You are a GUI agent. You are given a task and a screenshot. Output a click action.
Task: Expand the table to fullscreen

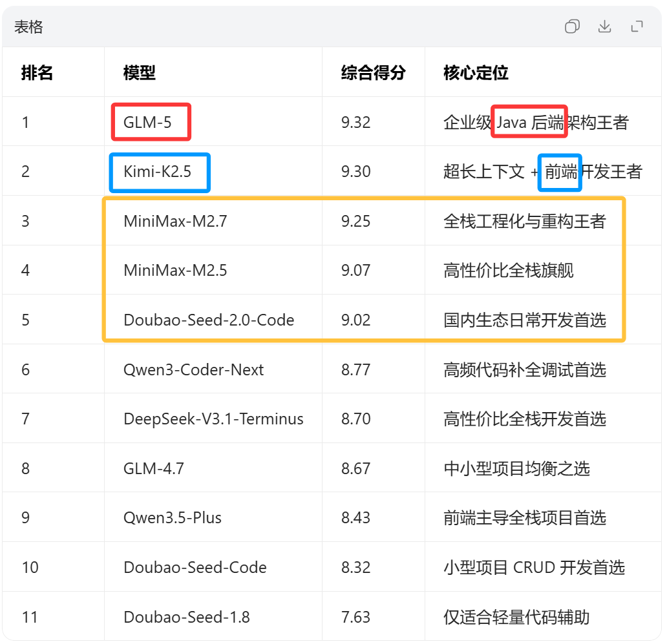[637, 26]
